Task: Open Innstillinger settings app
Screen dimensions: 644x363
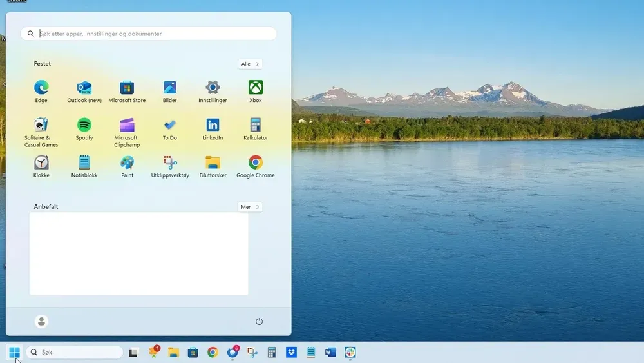Action: tap(213, 88)
